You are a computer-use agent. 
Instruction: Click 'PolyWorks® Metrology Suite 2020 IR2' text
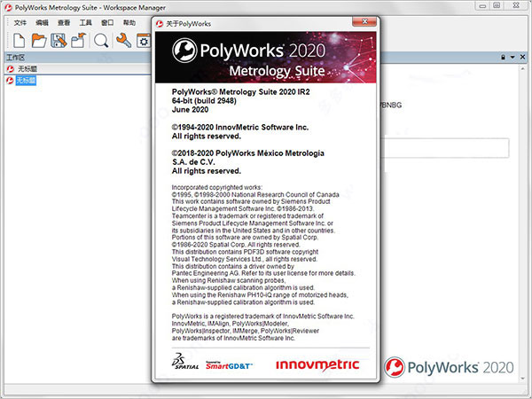coord(240,92)
